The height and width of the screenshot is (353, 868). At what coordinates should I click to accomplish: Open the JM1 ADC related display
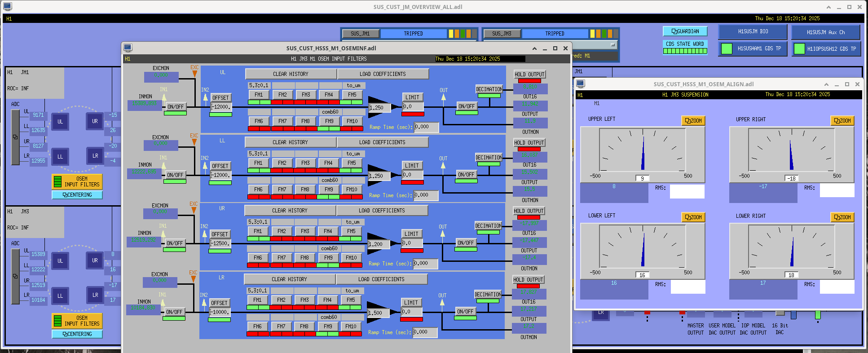[x=15, y=137]
